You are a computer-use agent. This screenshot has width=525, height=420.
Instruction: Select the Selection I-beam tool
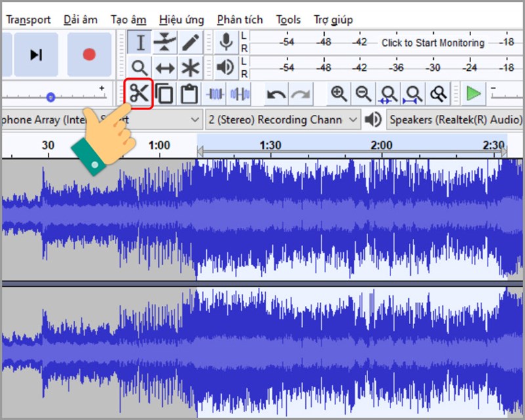coord(139,41)
